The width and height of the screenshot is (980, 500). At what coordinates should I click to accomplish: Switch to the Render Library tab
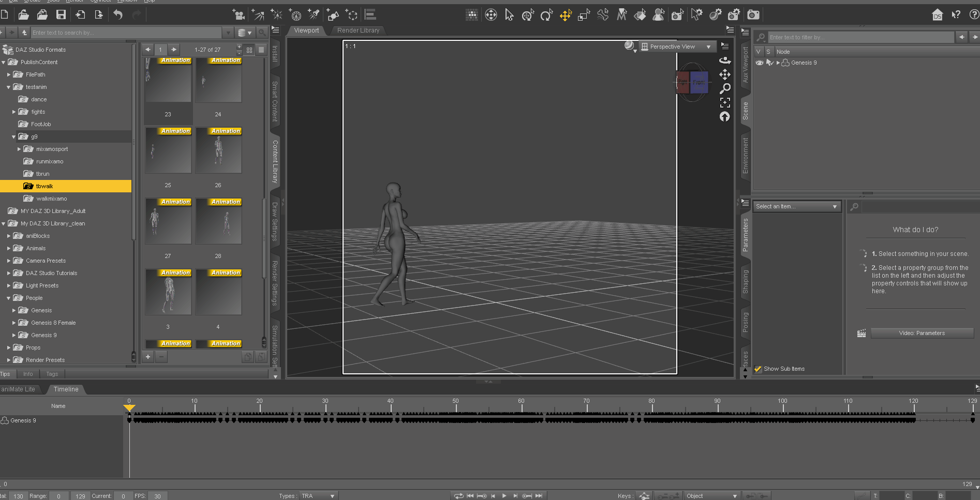click(x=358, y=31)
